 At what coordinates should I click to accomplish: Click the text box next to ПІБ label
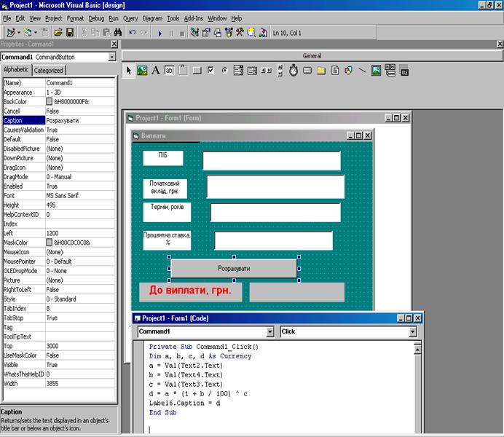click(x=271, y=160)
